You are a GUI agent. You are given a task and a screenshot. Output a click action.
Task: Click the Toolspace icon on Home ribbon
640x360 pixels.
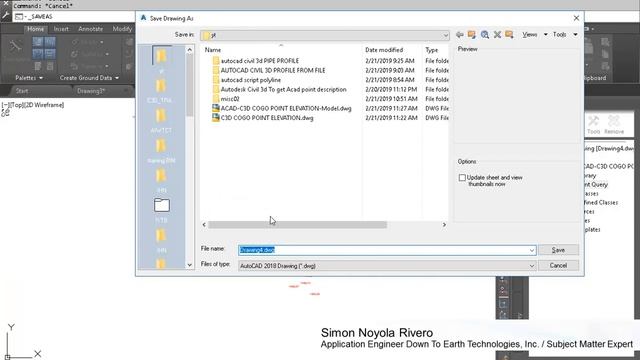16,46
